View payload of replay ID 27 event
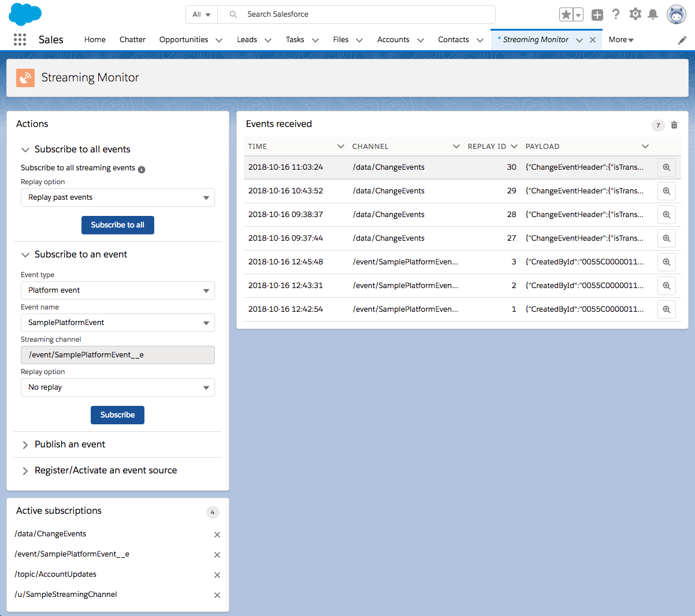This screenshot has width=695, height=616. pyautogui.click(x=667, y=238)
